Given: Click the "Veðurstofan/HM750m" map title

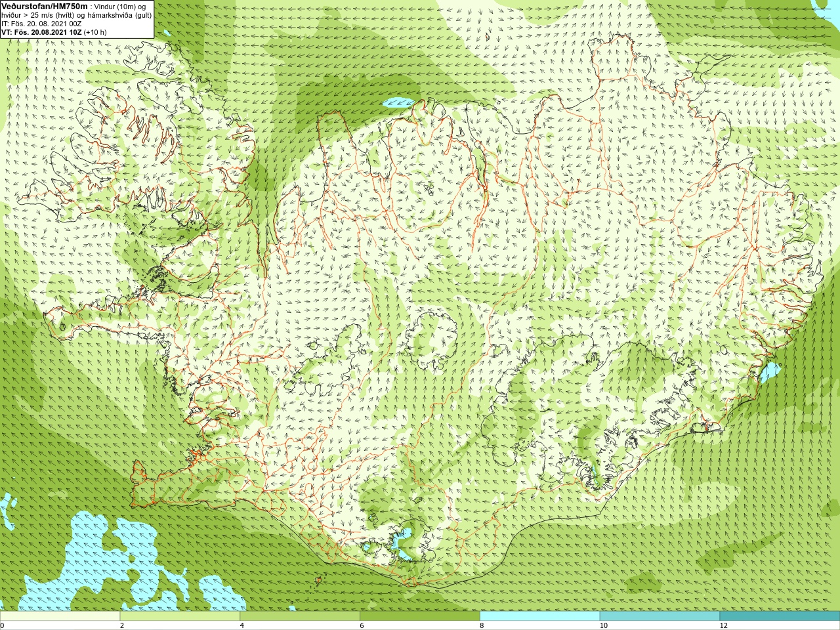Looking at the screenshot, I should (45, 6).
